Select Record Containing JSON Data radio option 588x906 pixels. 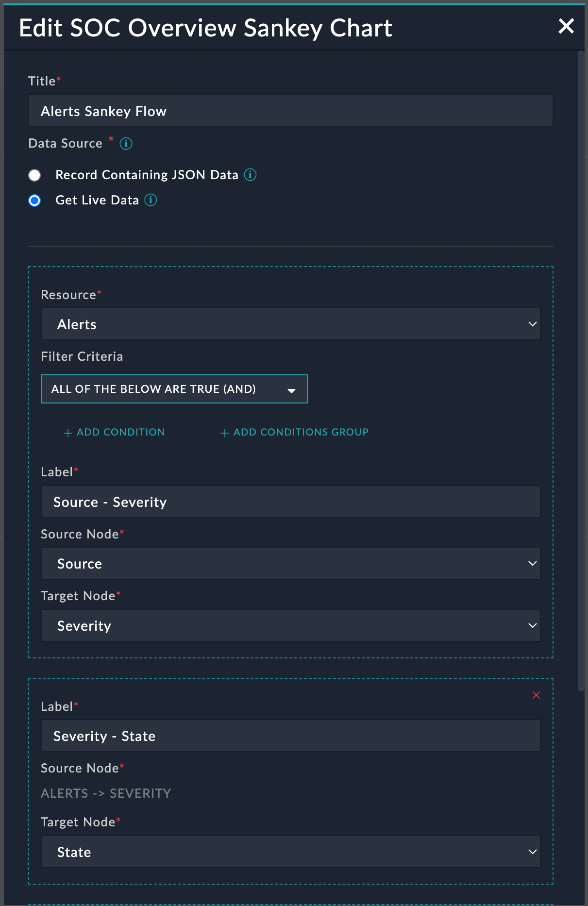click(x=34, y=175)
